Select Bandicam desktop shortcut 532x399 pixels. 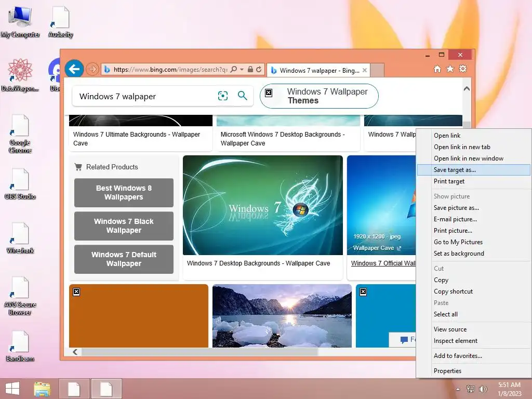coord(20,345)
